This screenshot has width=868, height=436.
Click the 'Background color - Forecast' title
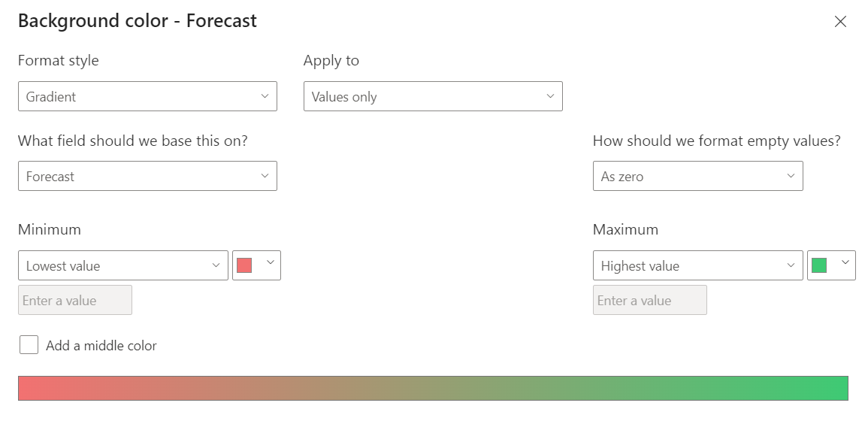[x=138, y=21]
